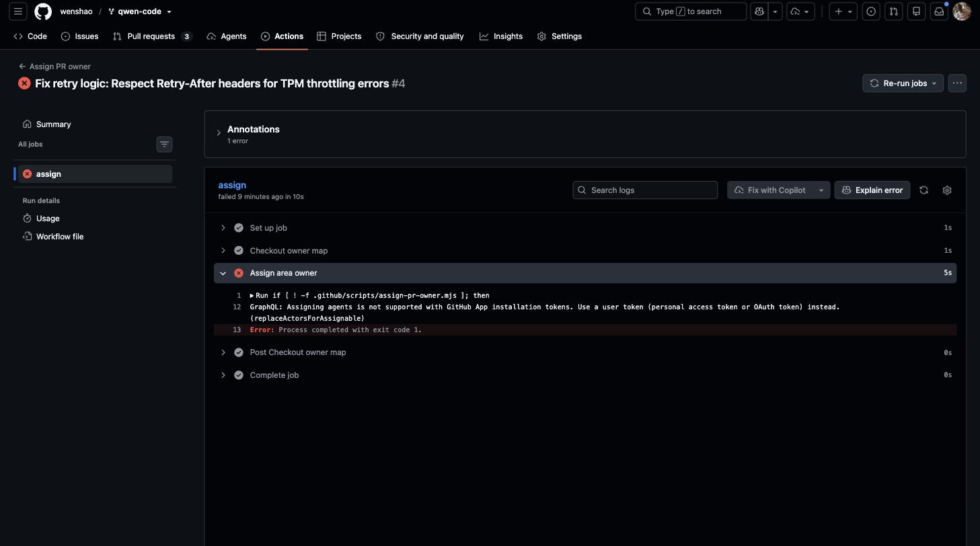Screen dimensions: 980x546
Task: Click the search bar Type / to search
Action: click(x=691, y=11)
